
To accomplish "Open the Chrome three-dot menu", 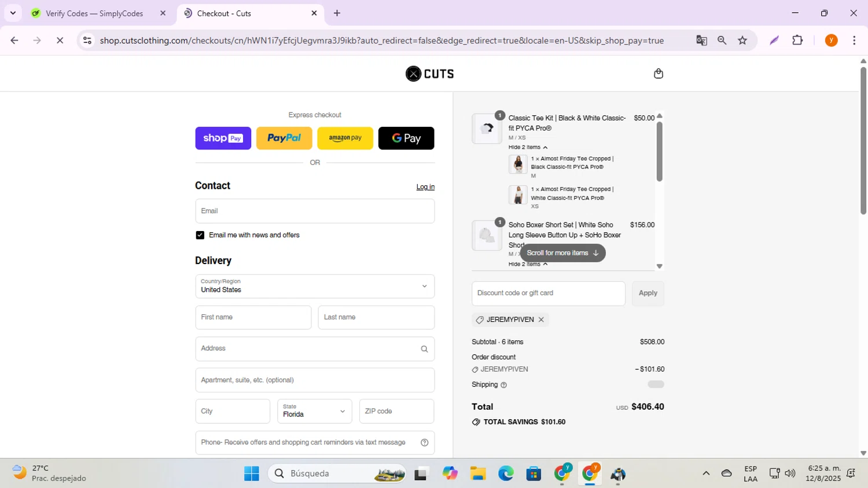I will [854, 41].
